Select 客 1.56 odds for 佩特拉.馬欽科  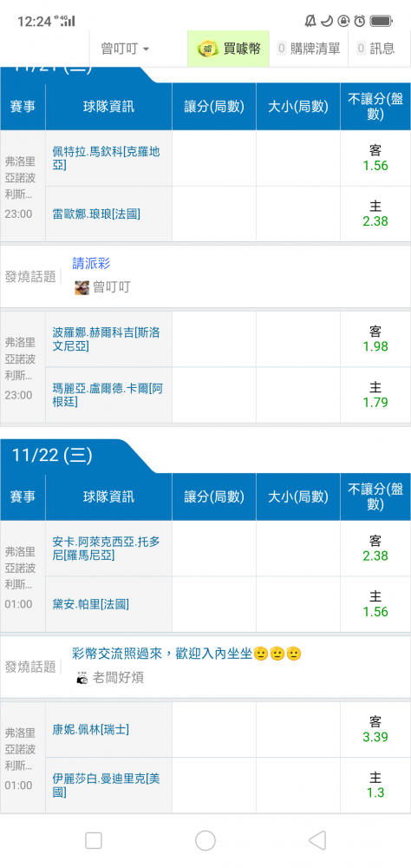coord(375,158)
